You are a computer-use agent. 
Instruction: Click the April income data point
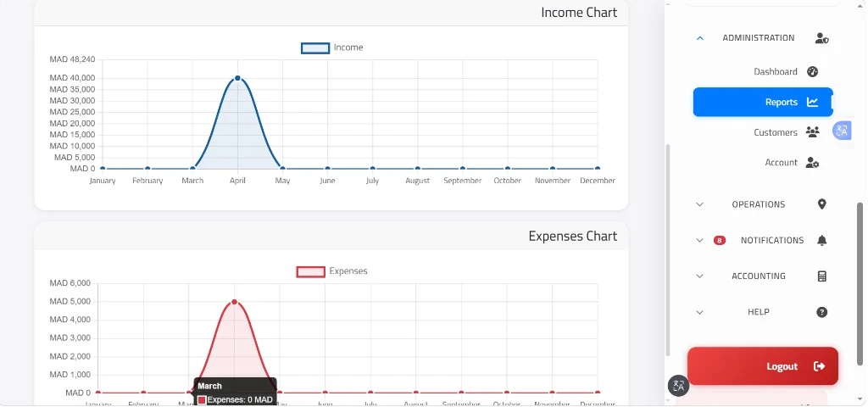point(237,78)
